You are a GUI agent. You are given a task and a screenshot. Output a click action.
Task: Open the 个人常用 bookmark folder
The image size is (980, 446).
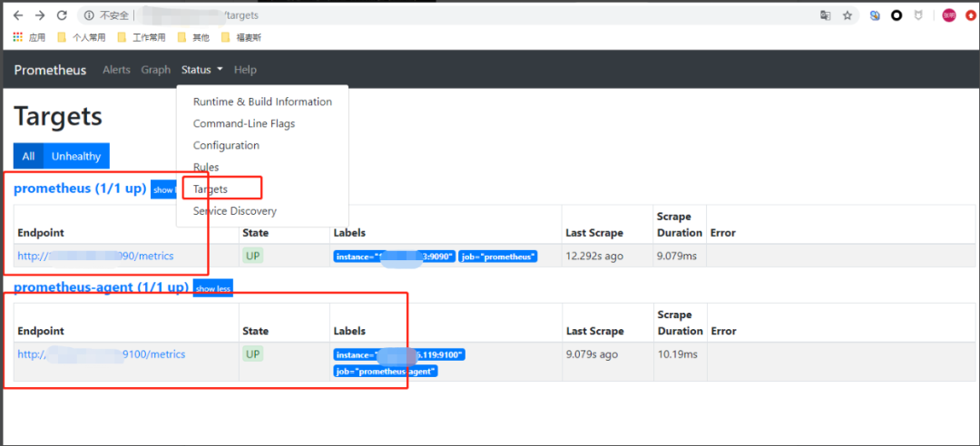(82, 37)
